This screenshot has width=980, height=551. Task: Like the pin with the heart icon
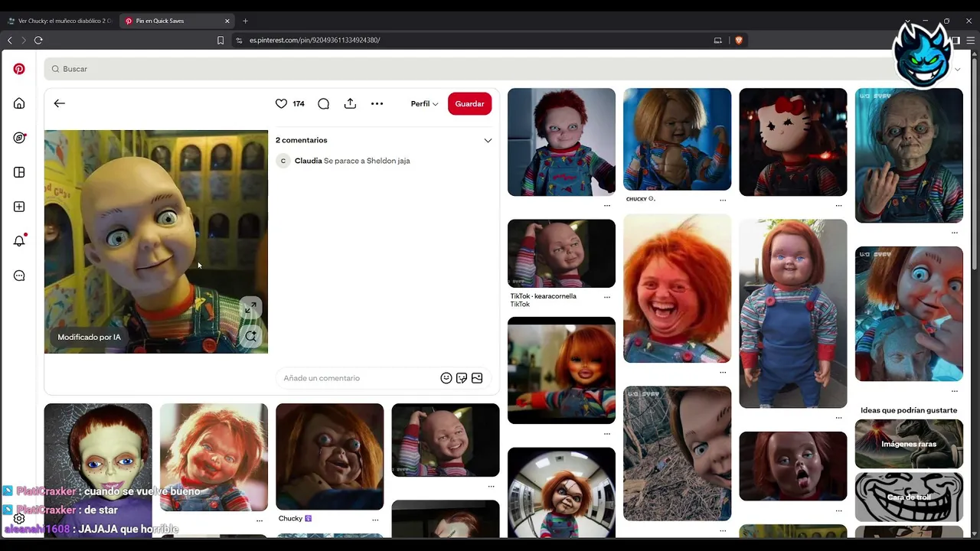(x=281, y=103)
